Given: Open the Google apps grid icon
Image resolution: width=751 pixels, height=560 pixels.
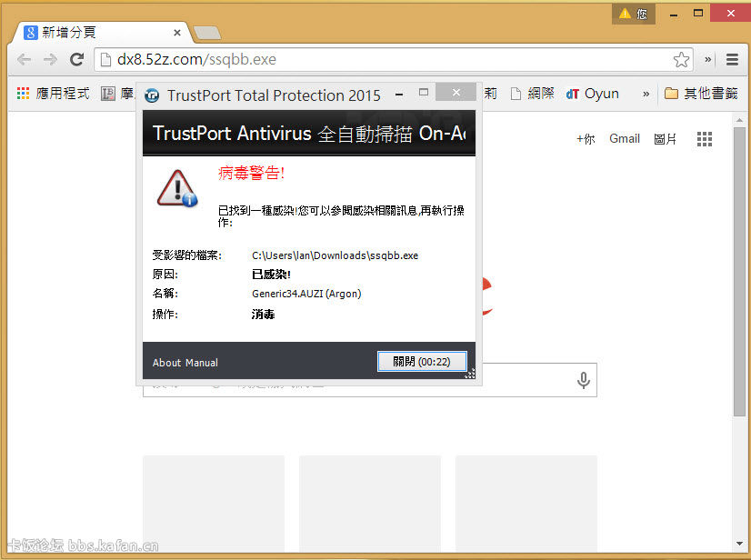Looking at the screenshot, I should (704, 139).
